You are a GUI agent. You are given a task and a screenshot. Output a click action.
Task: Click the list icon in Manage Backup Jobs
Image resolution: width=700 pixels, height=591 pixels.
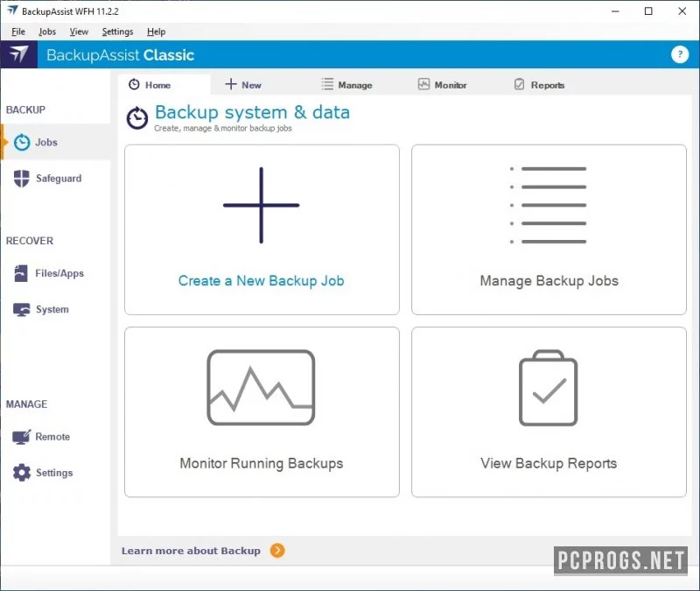click(x=549, y=206)
